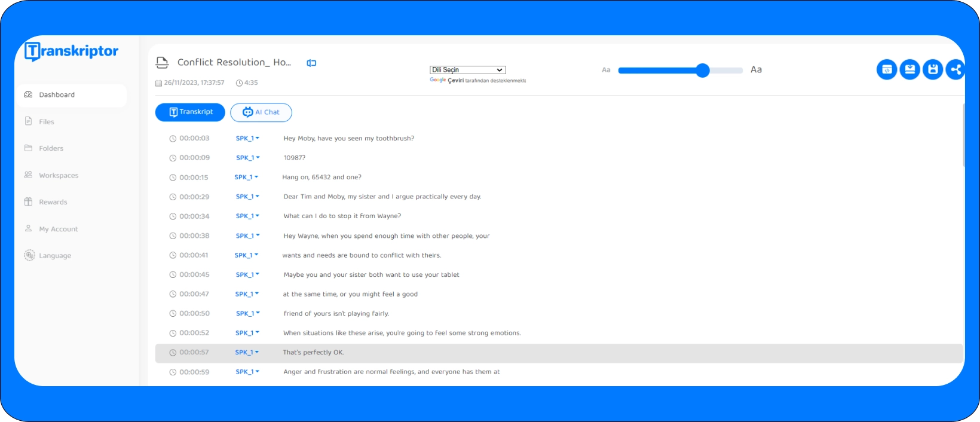Open Folders in sidebar
Image resolution: width=980 pixels, height=422 pixels.
click(44, 148)
